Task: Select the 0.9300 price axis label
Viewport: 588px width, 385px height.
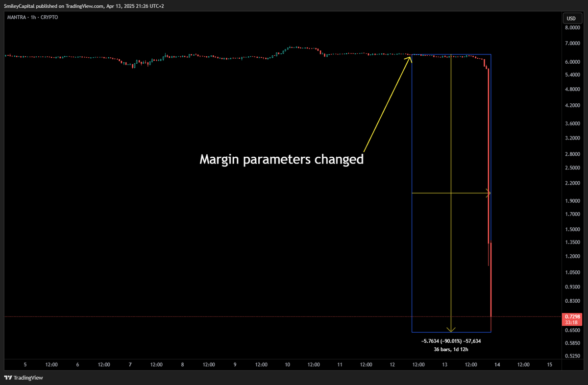Action: (x=573, y=287)
